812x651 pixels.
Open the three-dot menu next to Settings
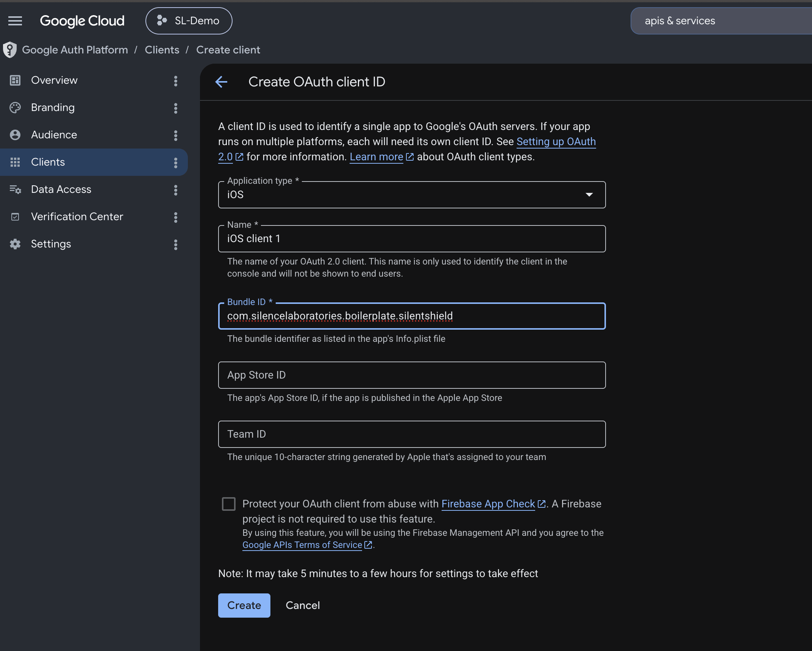(x=176, y=244)
